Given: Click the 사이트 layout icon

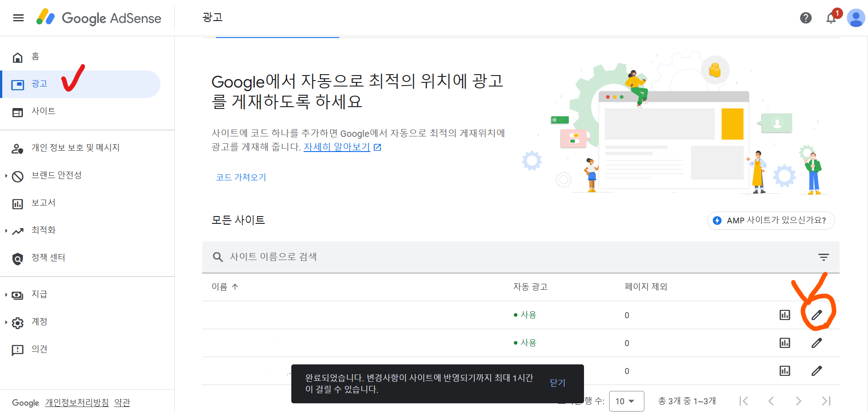Looking at the screenshot, I should (17, 112).
